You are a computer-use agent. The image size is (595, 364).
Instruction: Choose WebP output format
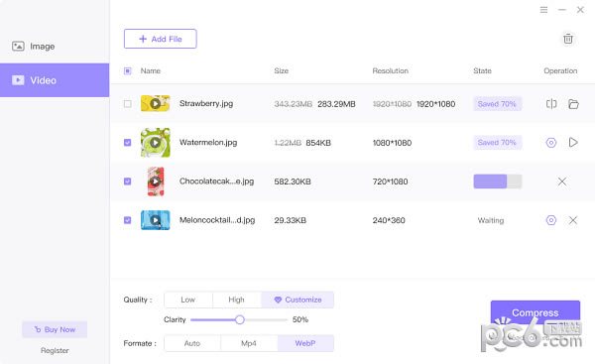pos(305,343)
